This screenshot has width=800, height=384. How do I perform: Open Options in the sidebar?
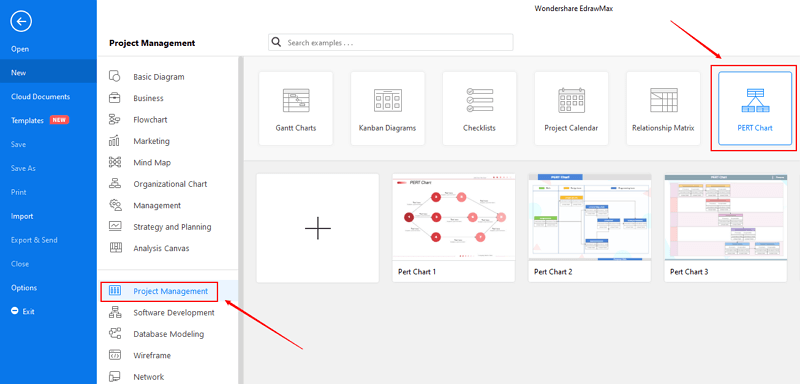pyautogui.click(x=24, y=288)
